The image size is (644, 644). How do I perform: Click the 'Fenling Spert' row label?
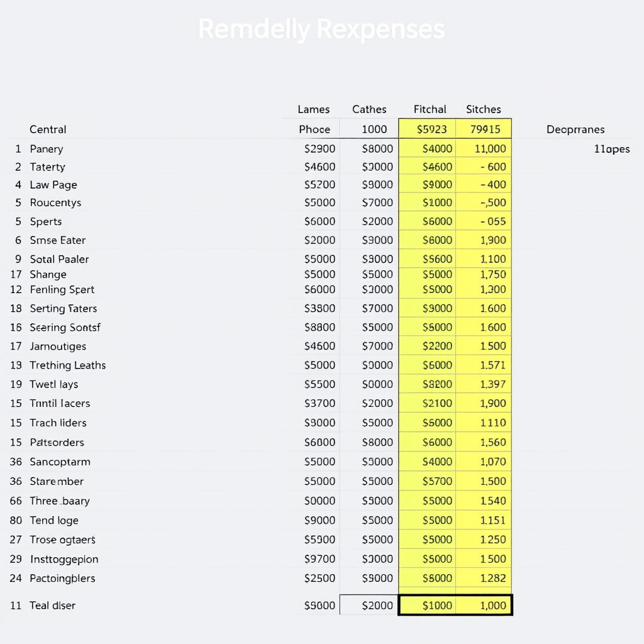(x=62, y=289)
